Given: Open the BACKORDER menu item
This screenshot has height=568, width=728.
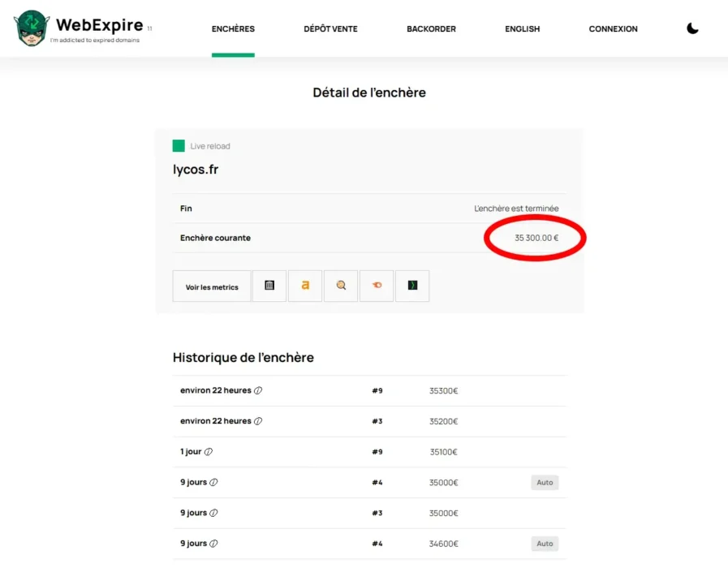Looking at the screenshot, I should click(x=431, y=28).
